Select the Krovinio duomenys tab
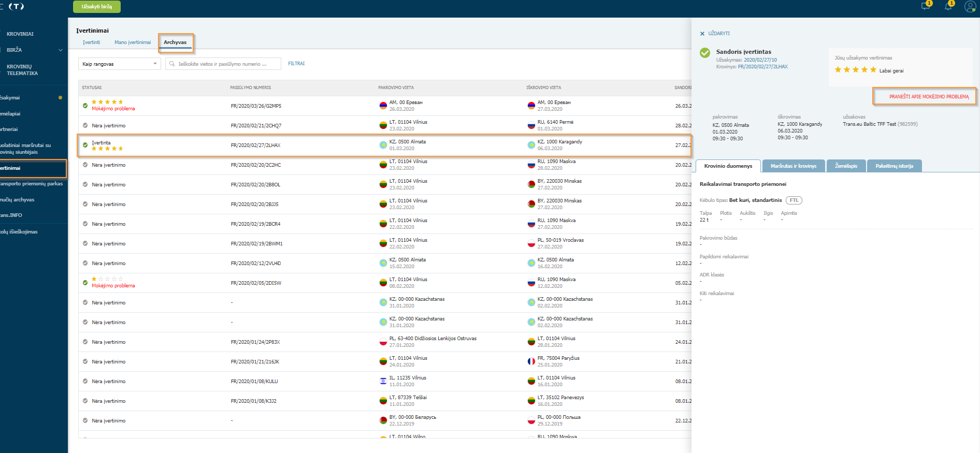The width and height of the screenshot is (980, 453). click(x=728, y=166)
